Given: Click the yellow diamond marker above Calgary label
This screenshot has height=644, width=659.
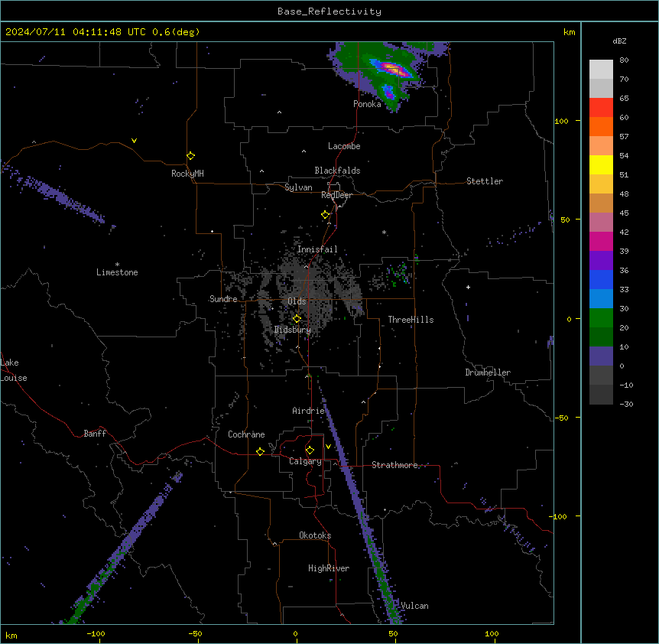Looking at the screenshot, I should click(x=310, y=450).
